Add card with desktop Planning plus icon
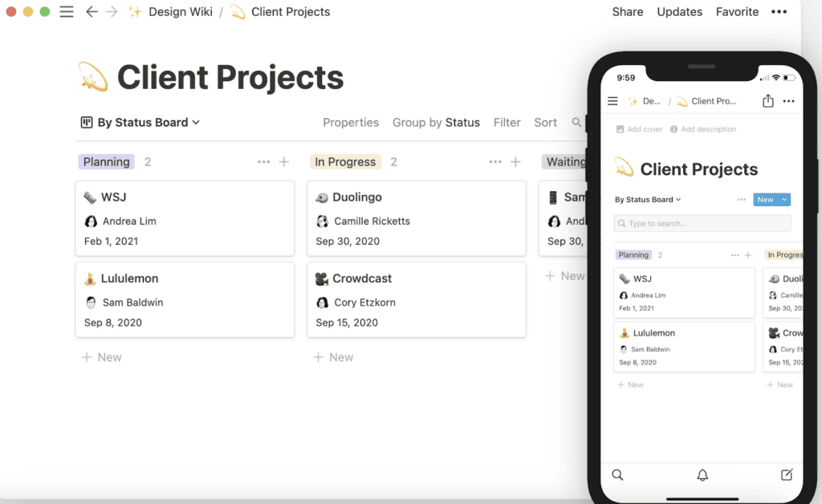 click(x=284, y=162)
